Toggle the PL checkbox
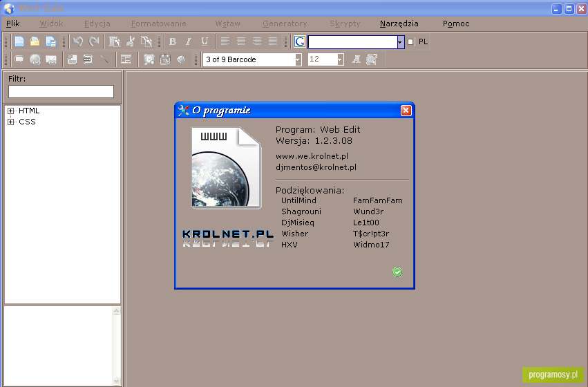 pos(410,41)
